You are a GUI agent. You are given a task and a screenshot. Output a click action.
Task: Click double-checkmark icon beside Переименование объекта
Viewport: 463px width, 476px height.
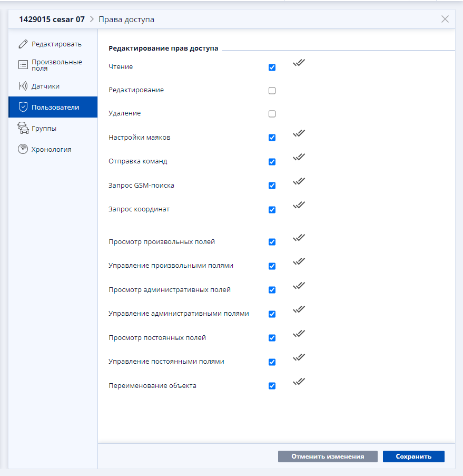[299, 381]
